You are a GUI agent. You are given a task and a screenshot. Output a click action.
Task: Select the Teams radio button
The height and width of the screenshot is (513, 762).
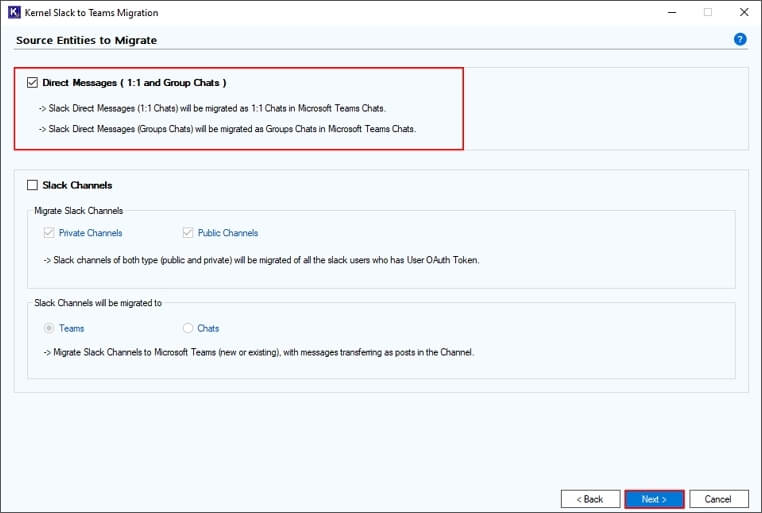click(49, 328)
